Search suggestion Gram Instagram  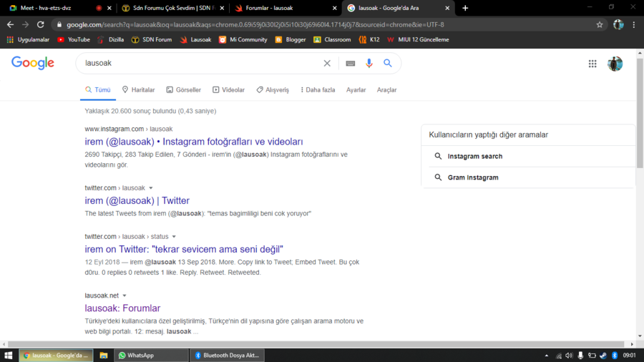[x=473, y=177]
